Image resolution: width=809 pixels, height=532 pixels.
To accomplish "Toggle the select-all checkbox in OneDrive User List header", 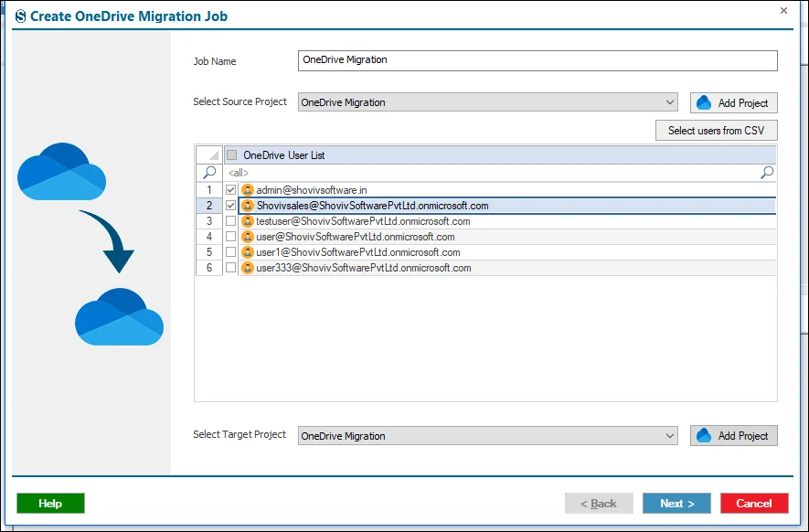I will point(231,154).
